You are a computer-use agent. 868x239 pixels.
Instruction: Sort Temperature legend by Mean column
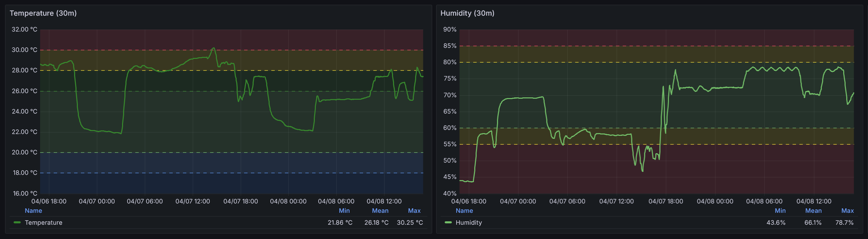point(380,211)
